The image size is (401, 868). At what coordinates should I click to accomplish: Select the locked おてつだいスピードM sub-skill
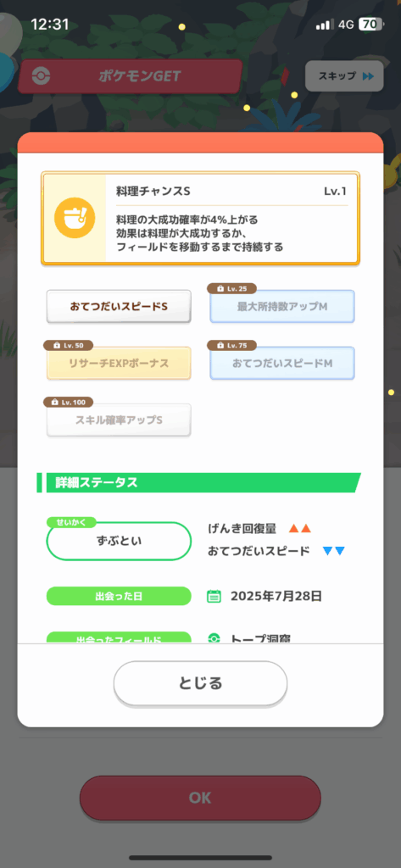coord(282,363)
